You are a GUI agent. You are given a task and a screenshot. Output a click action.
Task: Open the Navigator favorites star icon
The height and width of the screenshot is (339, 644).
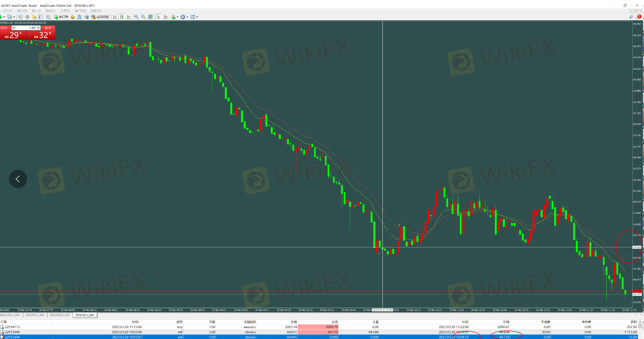coord(34,17)
